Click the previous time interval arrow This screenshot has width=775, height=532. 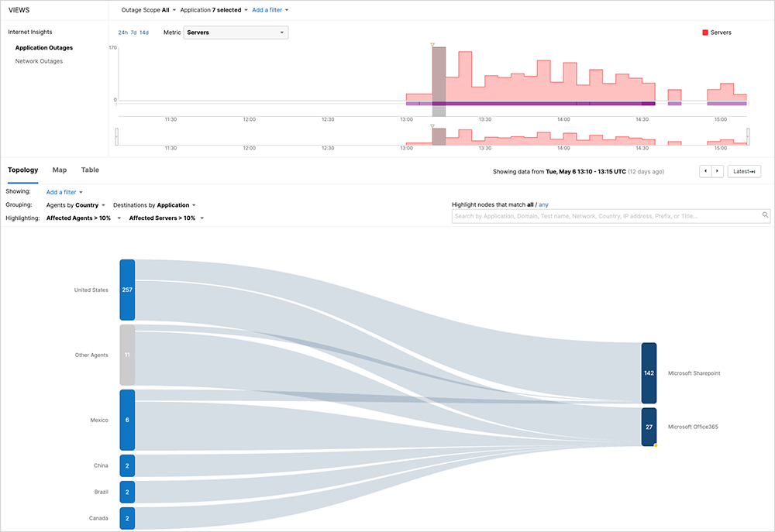705,171
